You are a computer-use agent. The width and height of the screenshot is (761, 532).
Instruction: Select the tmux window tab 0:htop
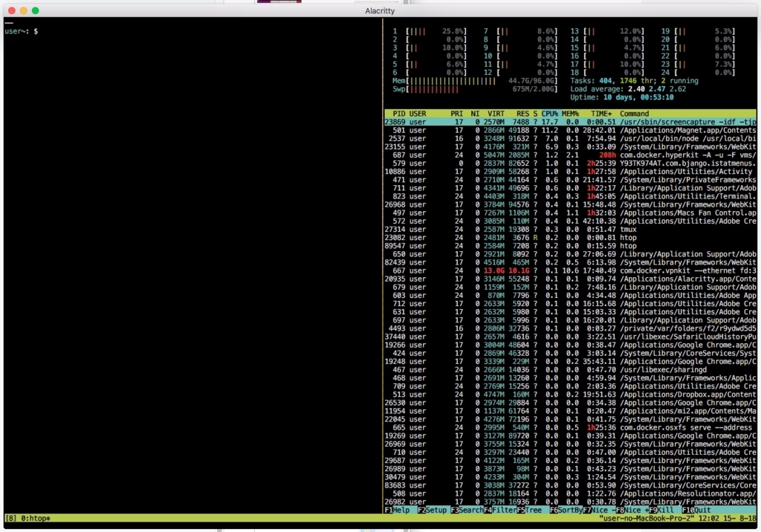point(35,519)
